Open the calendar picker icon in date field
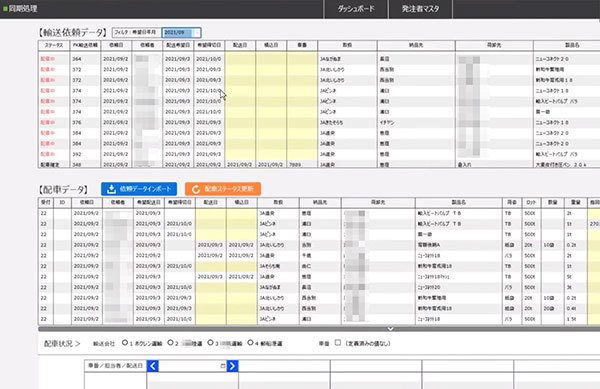600x389 pixels. (223, 366)
